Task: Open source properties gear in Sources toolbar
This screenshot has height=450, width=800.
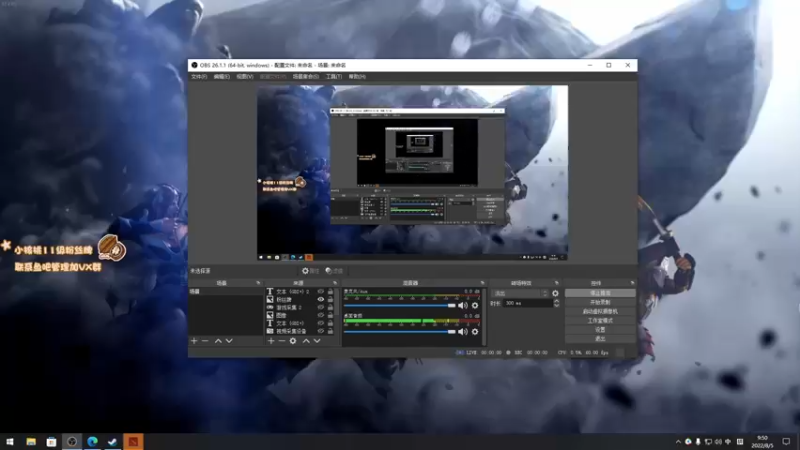Action: point(293,341)
